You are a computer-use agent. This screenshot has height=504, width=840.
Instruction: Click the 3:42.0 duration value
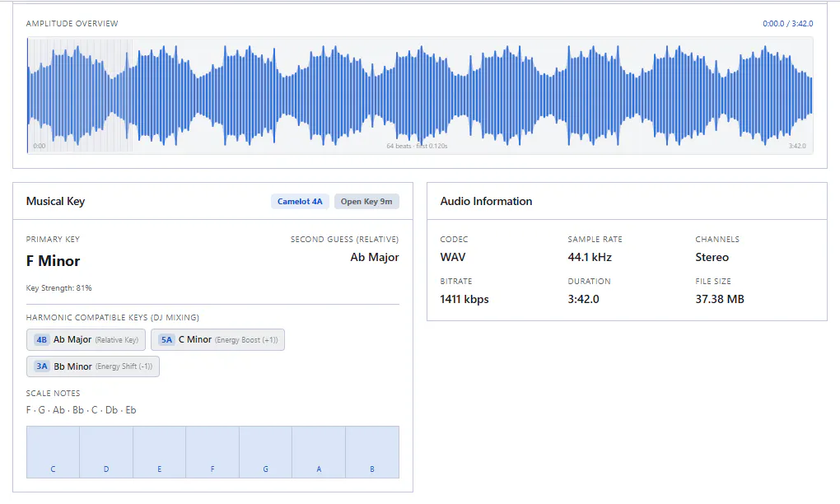click(583, 299)
